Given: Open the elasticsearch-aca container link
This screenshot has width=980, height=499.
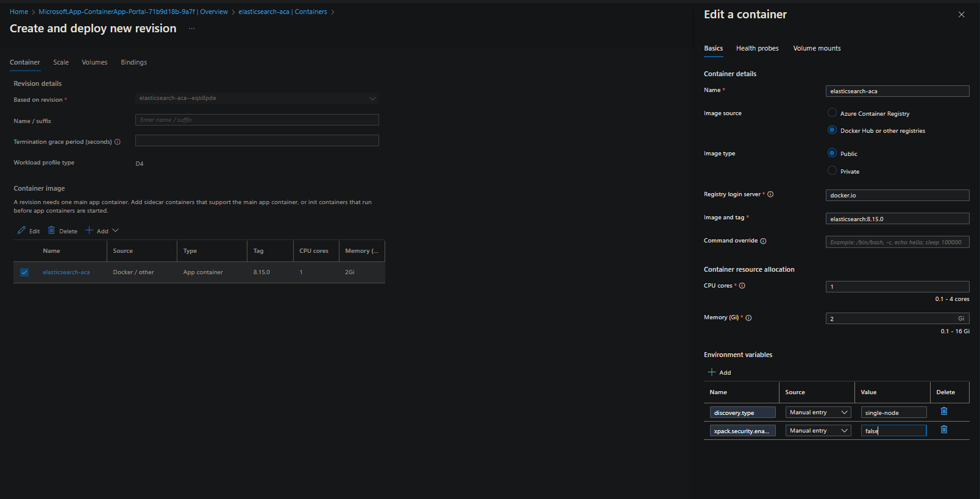Looking at the screenshot, I should click(x=66, y=272).
